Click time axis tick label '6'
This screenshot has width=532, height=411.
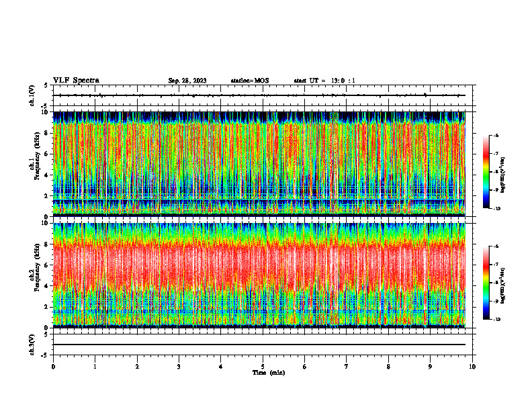[x=305, y=367]
